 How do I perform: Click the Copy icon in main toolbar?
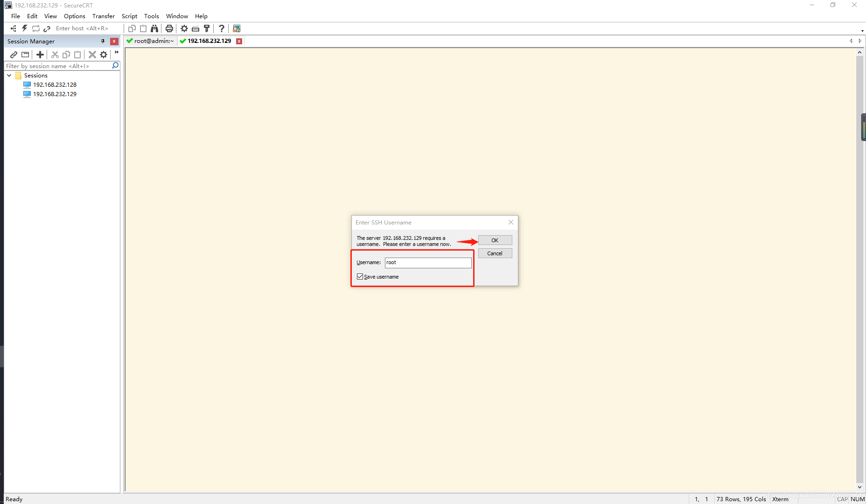pos(132,28)
